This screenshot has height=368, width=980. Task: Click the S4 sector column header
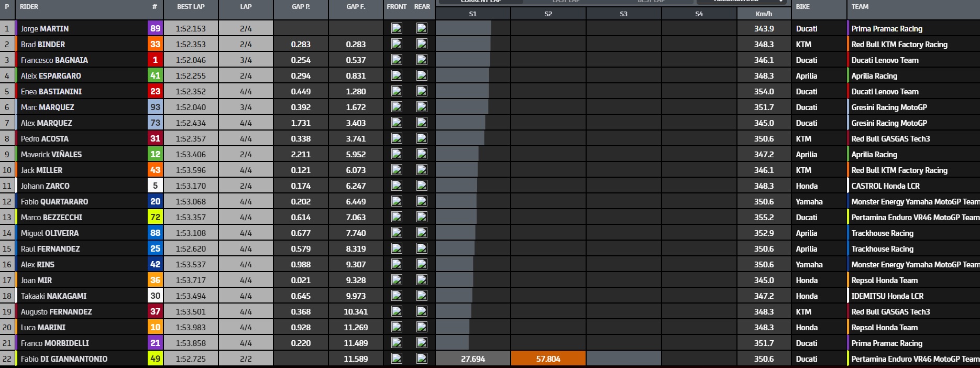coord(699,14)
